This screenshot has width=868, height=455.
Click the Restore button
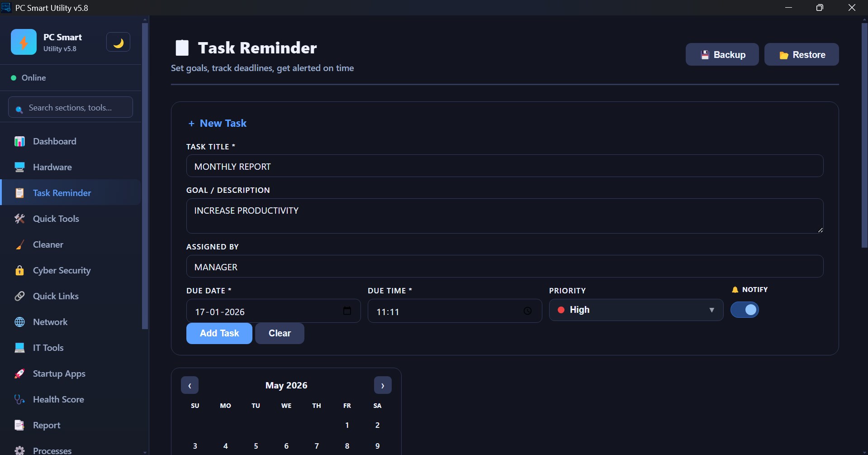(x=802, y=54)
